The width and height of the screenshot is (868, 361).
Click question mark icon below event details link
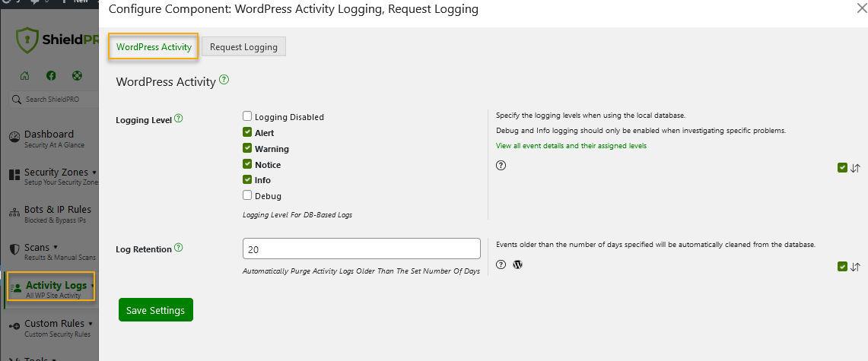click(x=501, y=166)
